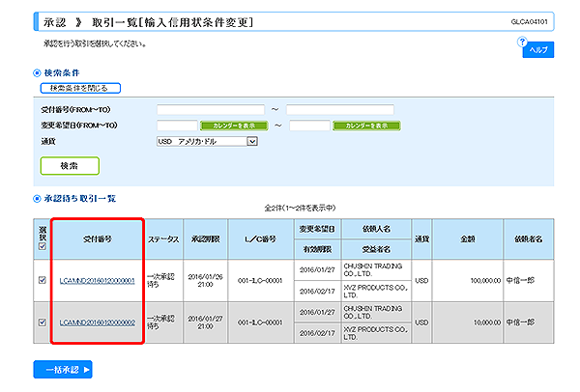Click the 承認待ち取引一覧 section bullet icon
This screenshot has height=392, width=580.
pyautogui.click(x=36, y=198)
